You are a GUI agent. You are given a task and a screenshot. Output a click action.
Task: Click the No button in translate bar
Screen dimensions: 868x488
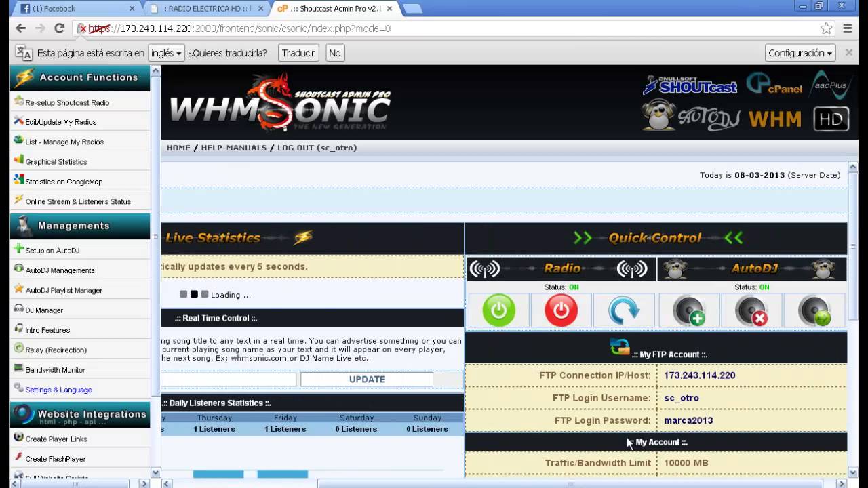pos(334,53)
